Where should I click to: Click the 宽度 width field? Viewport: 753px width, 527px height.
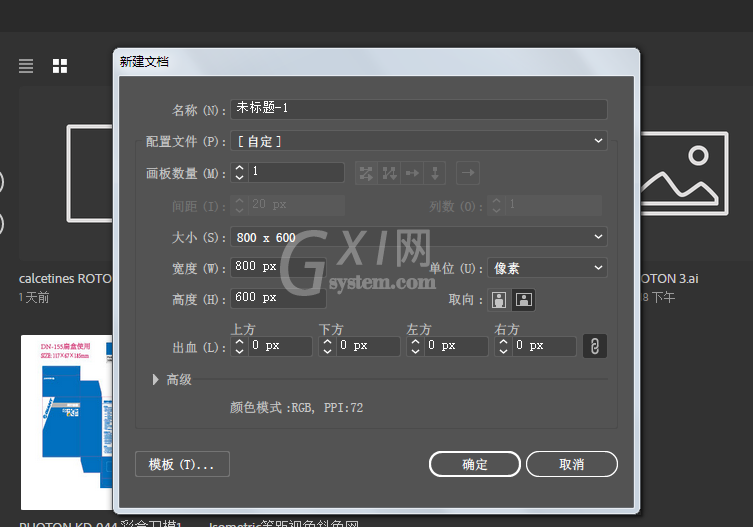(x=279, y=267)
